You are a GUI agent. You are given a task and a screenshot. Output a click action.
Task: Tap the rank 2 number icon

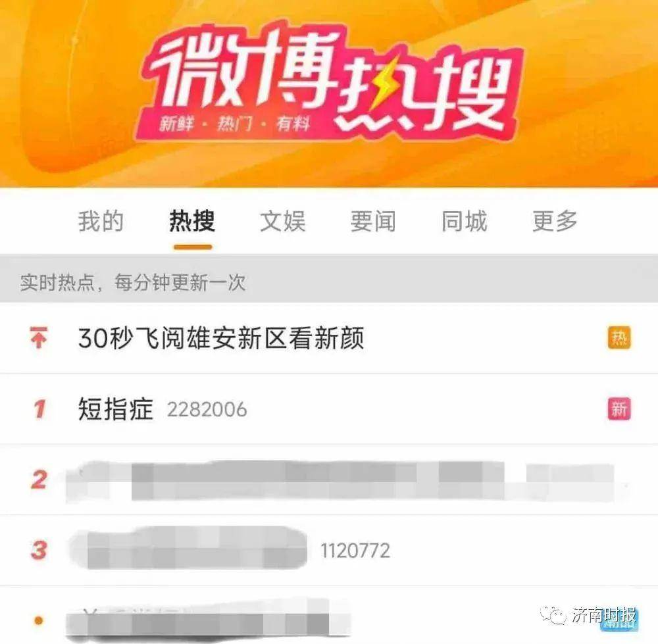(x=39, y=479)
